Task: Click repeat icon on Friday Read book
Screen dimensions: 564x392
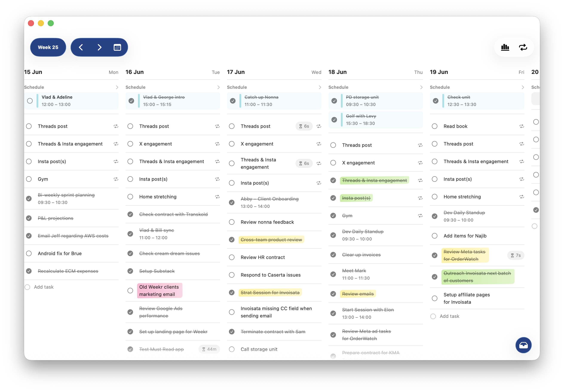Action: pos(521,126)
